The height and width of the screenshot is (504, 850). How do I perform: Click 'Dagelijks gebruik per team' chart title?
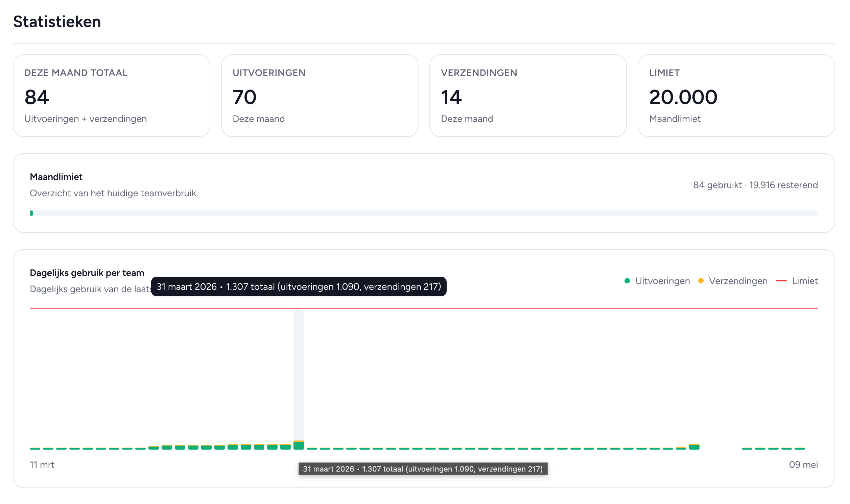[87, 273]
